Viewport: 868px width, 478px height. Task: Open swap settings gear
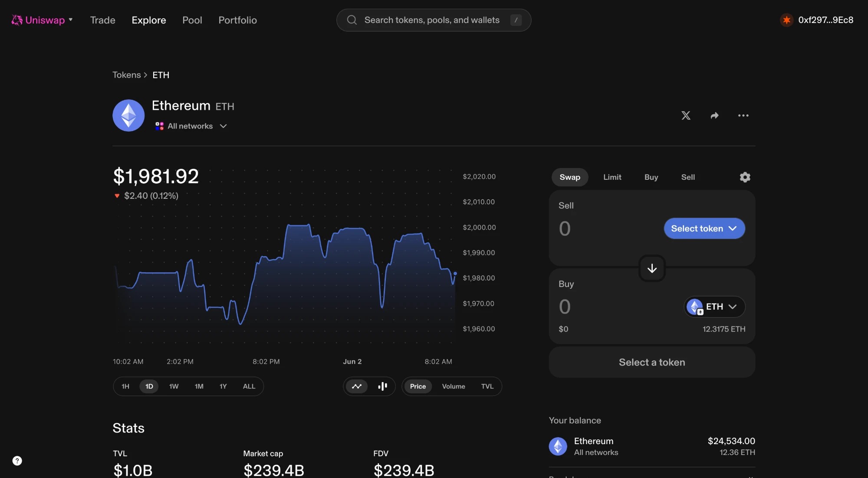(745, 177)
